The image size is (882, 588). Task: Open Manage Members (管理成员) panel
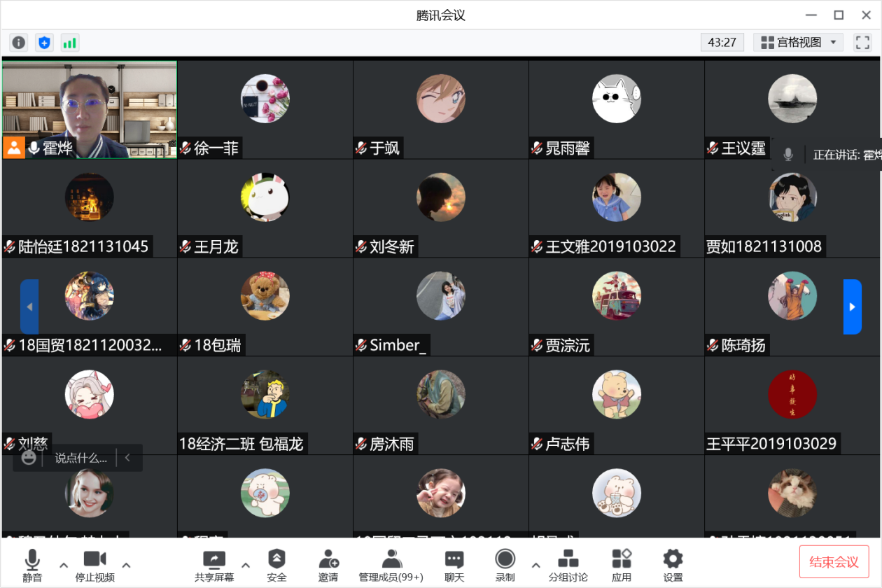pyautogui.click(x=391, y=566)
